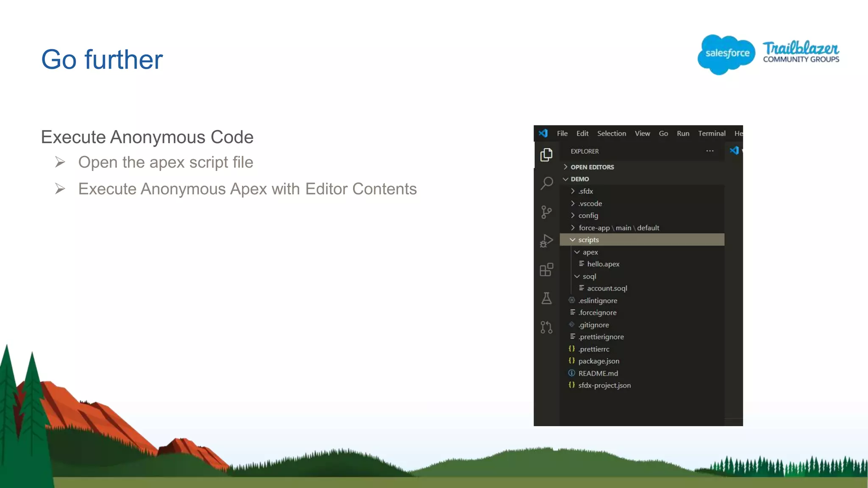Click the EXPLORER panel title
The height and width of the screenshot is (488, 868).
click(584, 151)
